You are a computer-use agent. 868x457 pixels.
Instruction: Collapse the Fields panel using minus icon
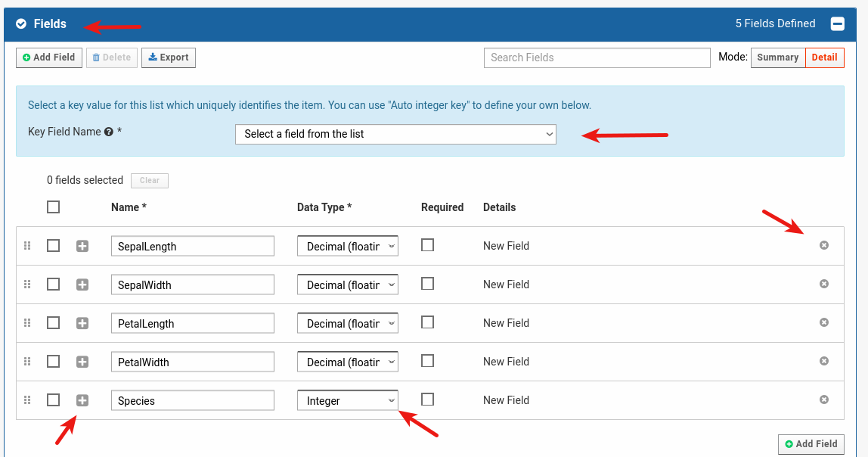tap(837, 24)
